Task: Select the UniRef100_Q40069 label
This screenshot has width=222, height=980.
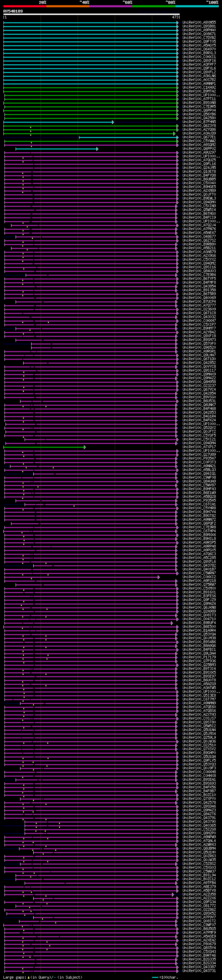Action: pos(199,298)
